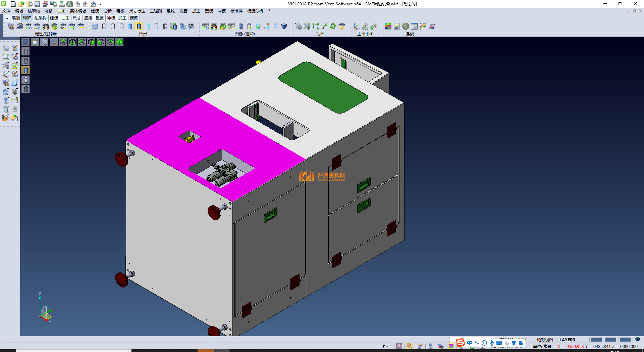Screen dimensions: 644x352
Task: Open the 实体编辑 menu
Action: click(78, 11)
